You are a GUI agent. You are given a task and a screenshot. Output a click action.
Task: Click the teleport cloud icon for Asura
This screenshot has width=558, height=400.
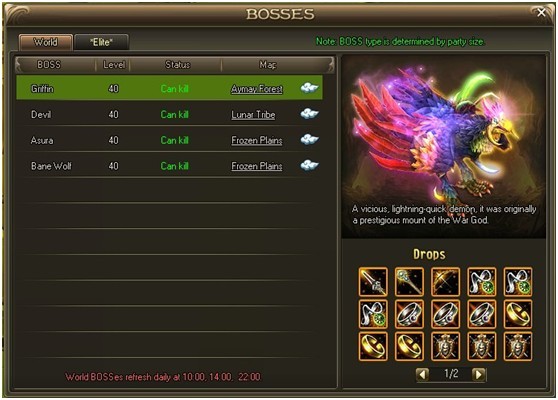[x=309, y=140]
